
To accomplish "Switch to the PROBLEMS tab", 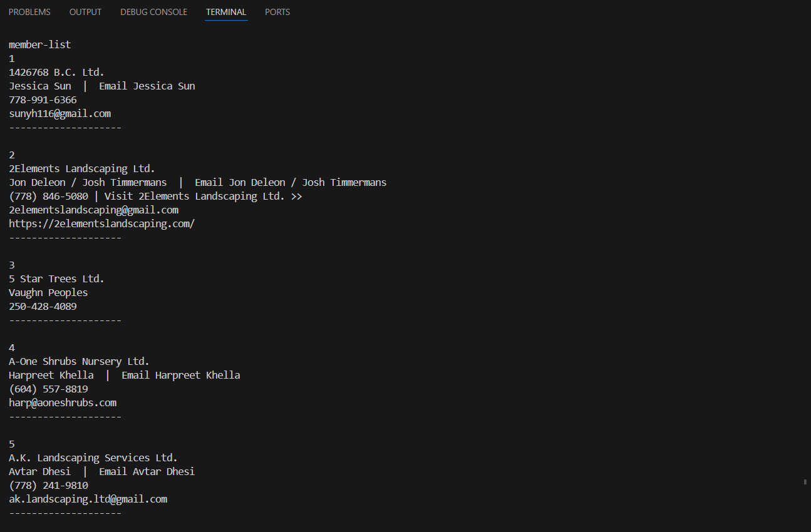I will tap(29, 12).
